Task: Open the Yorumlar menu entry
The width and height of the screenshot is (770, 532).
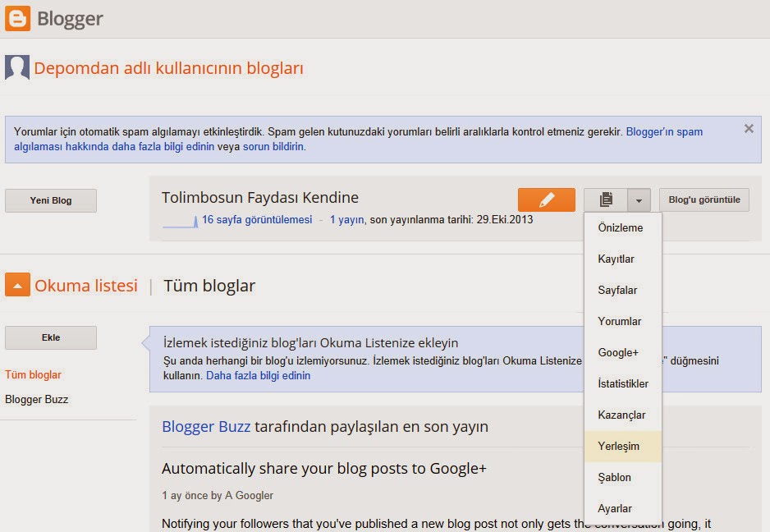Action: (x=621, y=321)
